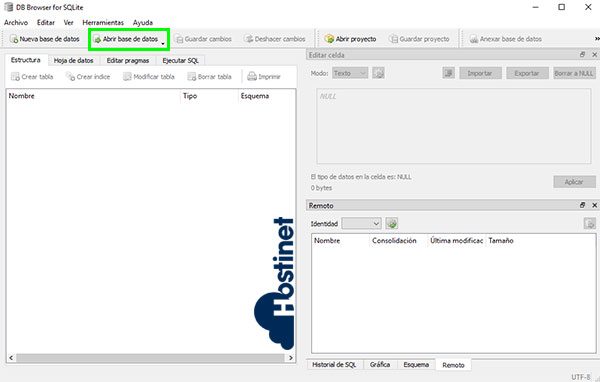The width and height of the screenshot is (600, 382).
Task: Expand the toolbar overflow chevron
Action: (x=597, y=39)
